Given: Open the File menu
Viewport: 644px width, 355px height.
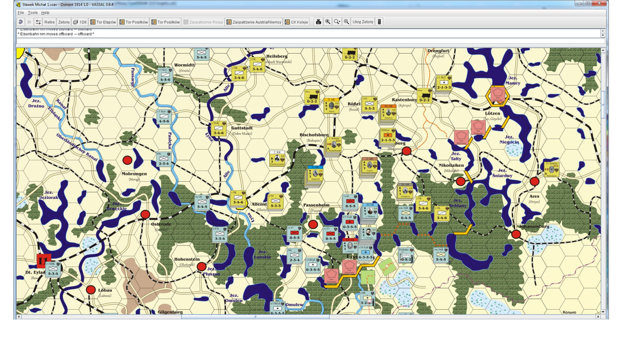Looking at the screenshot, I should (21, 13).
